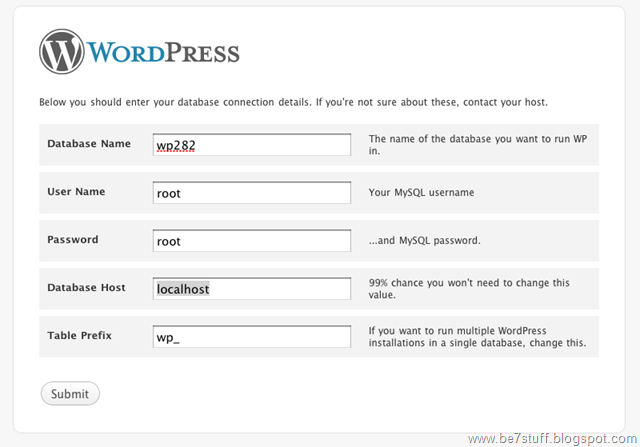Viewport: 640px width, 447px height.
Task: Click the 'Password' label
Action: coord(73,240)
